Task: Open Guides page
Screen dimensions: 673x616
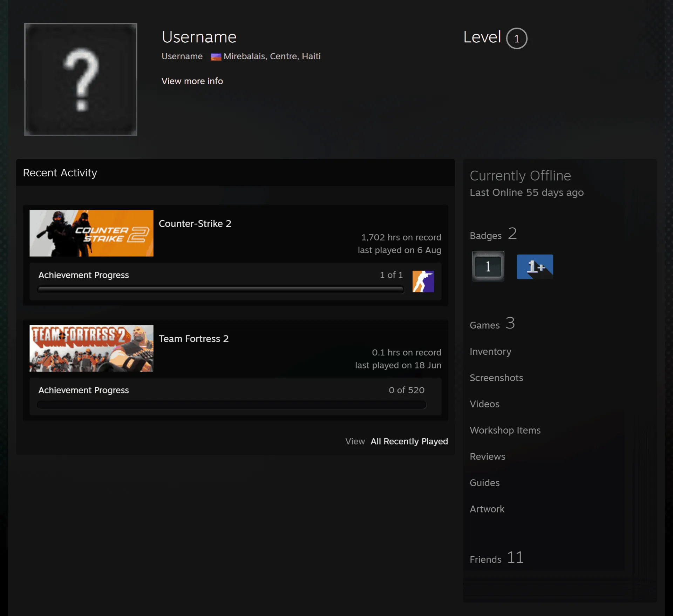Action: [484, 483]
